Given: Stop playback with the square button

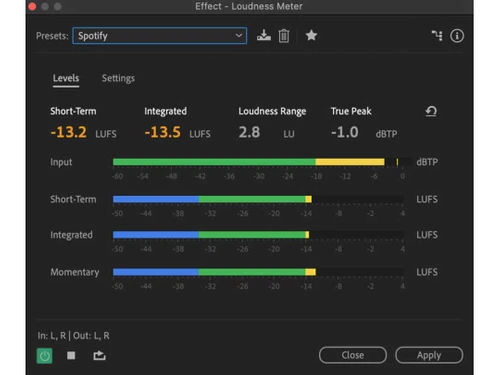Looking at the screenshot, I should click(71, 355).
